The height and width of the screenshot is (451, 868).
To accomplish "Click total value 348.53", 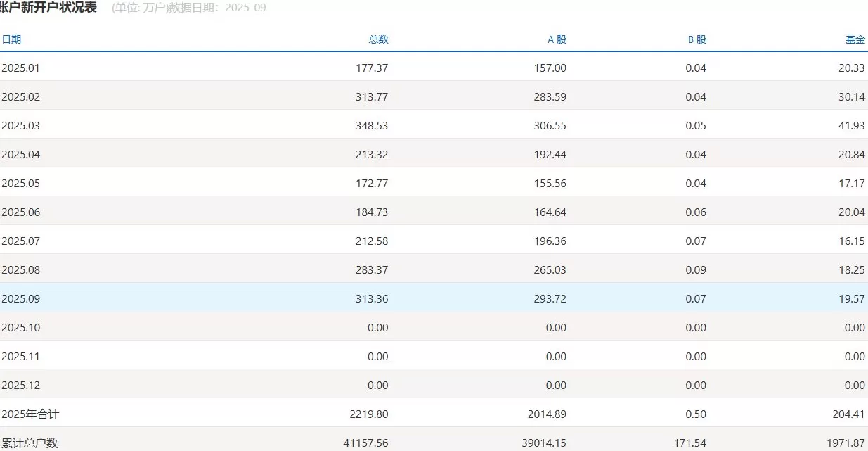I will pyautogui.click(x=372, y=126).
